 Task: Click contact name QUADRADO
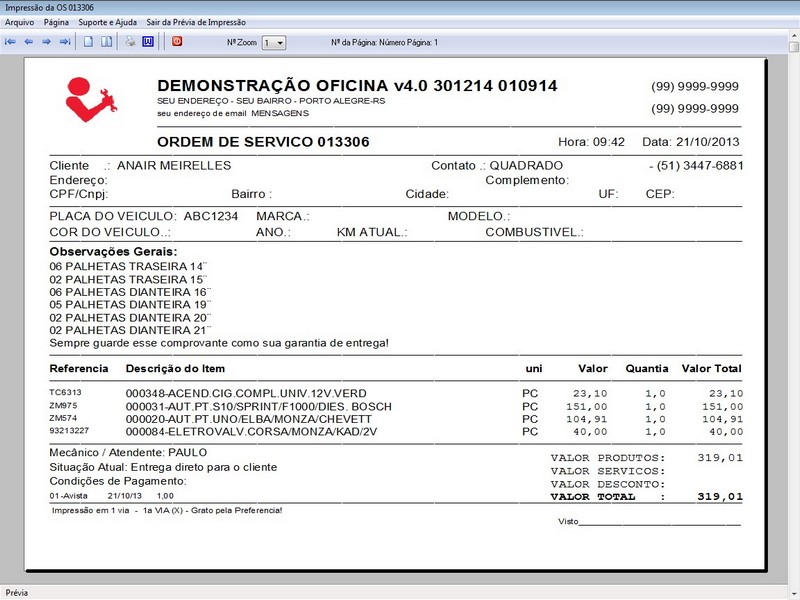click(x=526, y=165)
